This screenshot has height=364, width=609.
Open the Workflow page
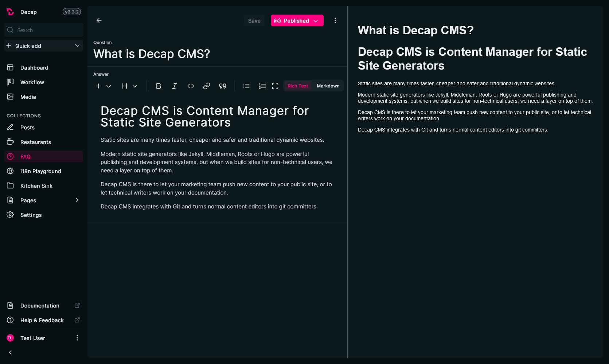point(32,82)
